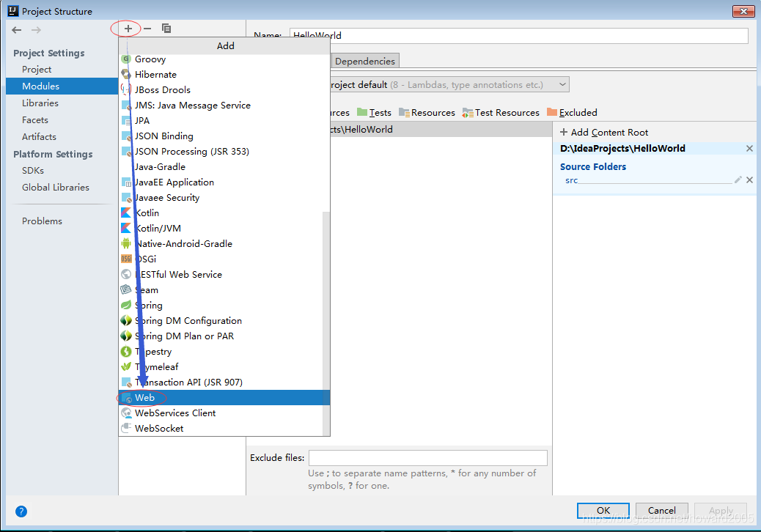Image resolution: width=761 pixels, height=532 pixels.
Task: Click the WebServices Client icon
Action: pos(126,413)
